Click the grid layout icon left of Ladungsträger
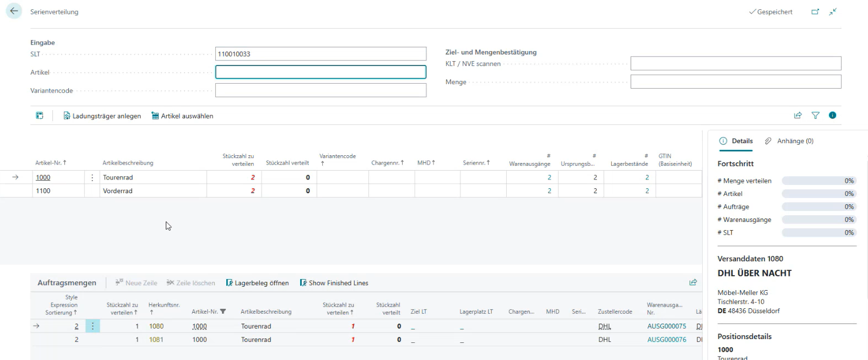Viewport: 868px width, 360px height. click(x=40, y=116)
